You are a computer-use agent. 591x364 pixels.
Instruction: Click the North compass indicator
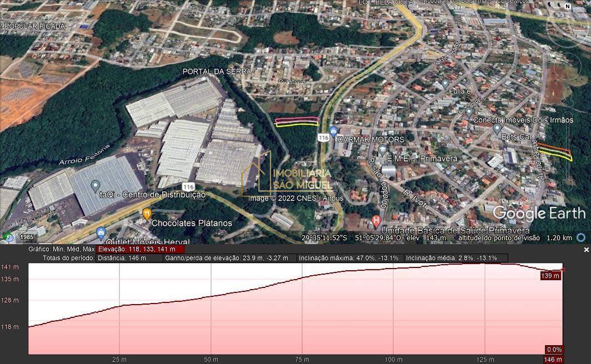(568, 7)
